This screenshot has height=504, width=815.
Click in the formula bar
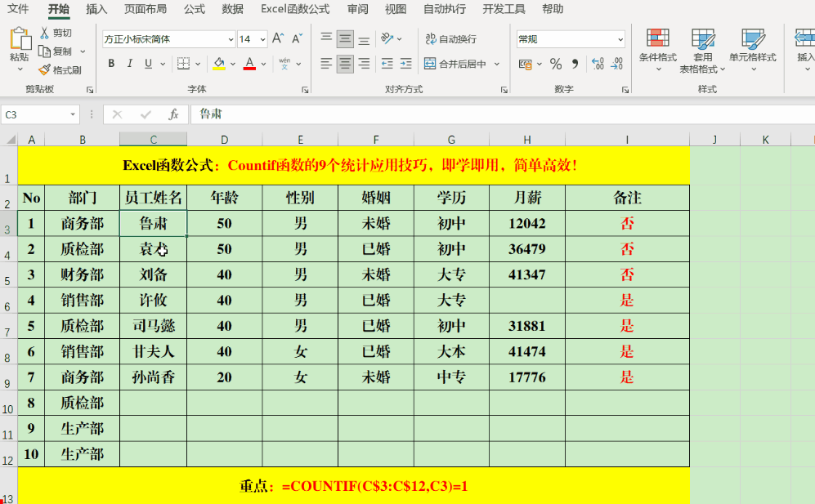(502, 114)
